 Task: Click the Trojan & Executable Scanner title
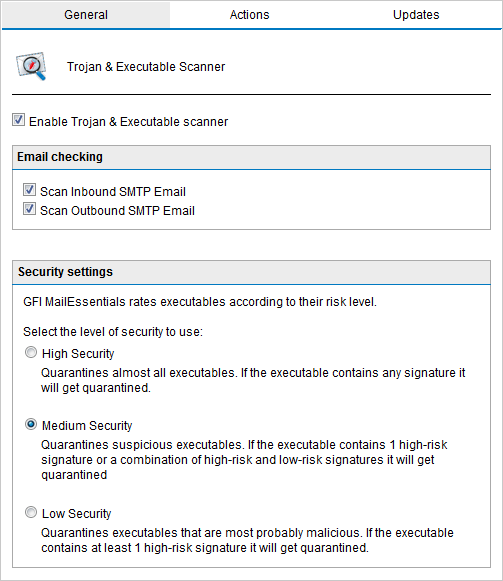click(x=146, y=67)
